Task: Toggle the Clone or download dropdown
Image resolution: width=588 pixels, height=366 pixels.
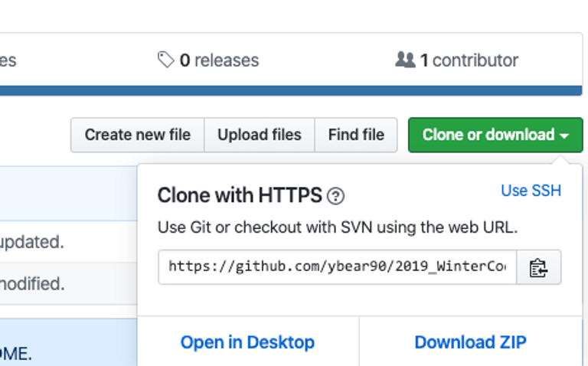Action: 495,135
